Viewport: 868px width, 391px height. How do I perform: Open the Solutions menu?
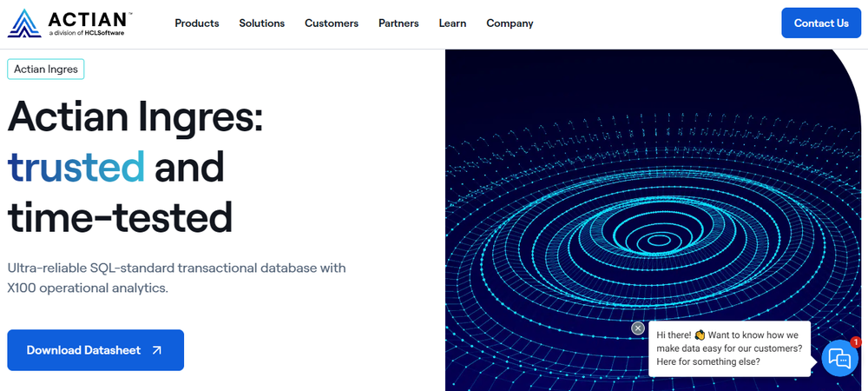pos(262,23)
